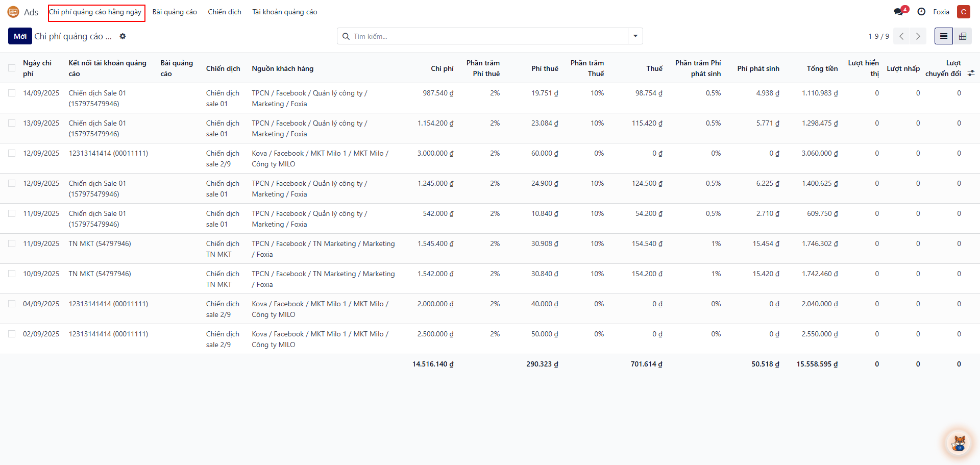980x465 pixels.
Task: Open optional columns adjust icon
Action: [971, 74]
